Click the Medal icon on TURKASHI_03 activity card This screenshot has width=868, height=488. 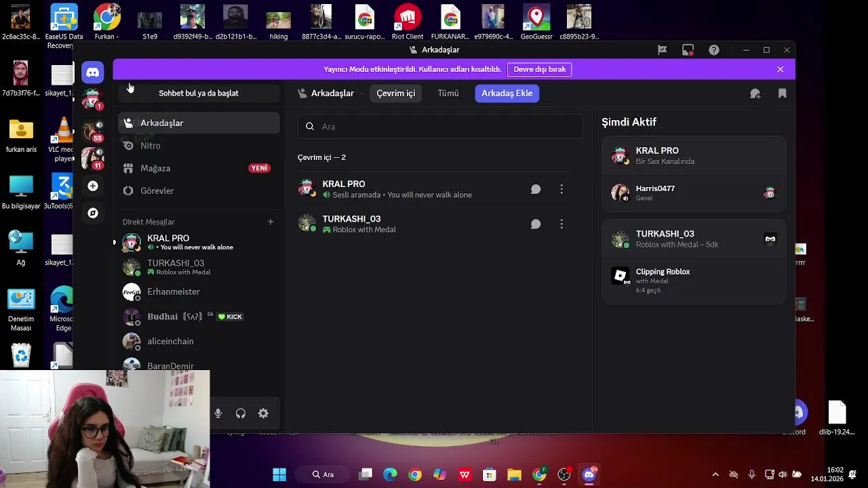770,239
